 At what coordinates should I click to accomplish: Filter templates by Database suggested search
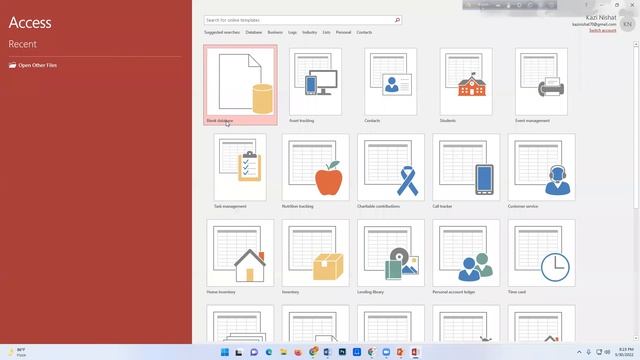[x=253, y=32]
